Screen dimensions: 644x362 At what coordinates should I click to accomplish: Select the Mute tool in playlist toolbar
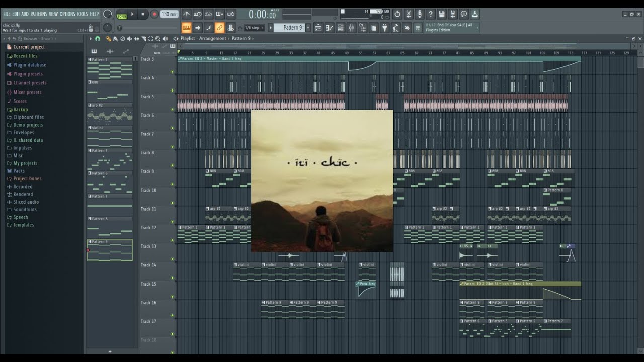tap(129, 38)
